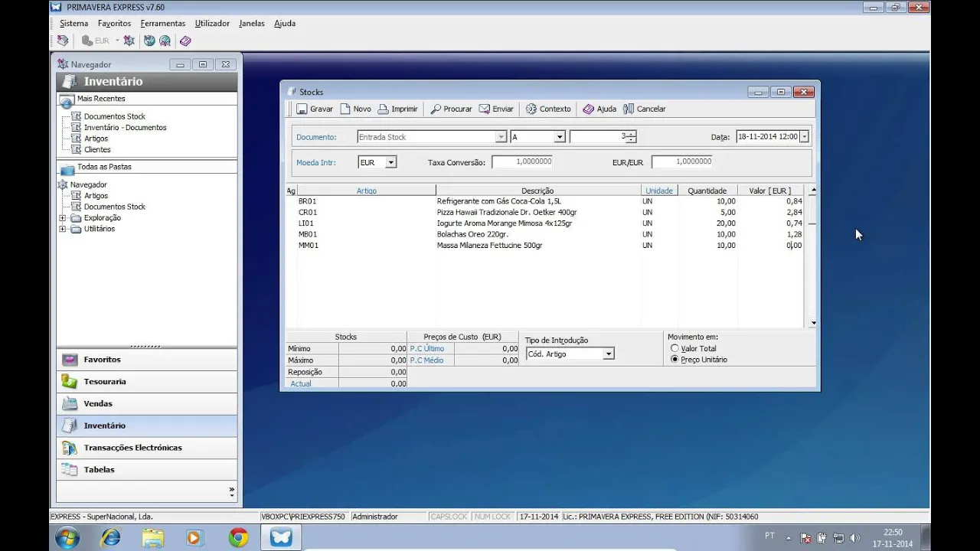The height and width of the screenshot is (551, 980).
Task: Open Clientes in Mais Recentes
Action: pos(97,150)
